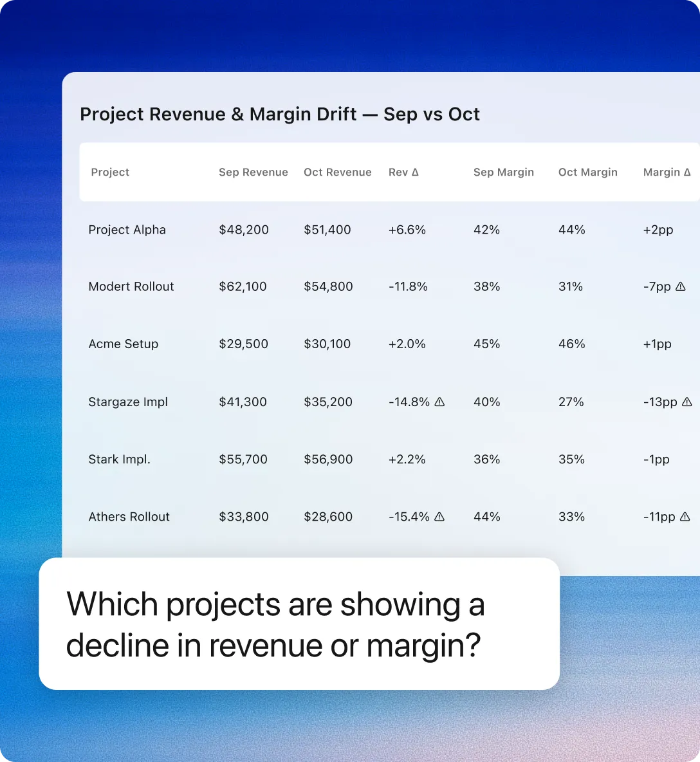Click the $55,700 Sep revenue cell
This screenshot has width=700, height=762.
pyautogui.click(x=243, y=459)
